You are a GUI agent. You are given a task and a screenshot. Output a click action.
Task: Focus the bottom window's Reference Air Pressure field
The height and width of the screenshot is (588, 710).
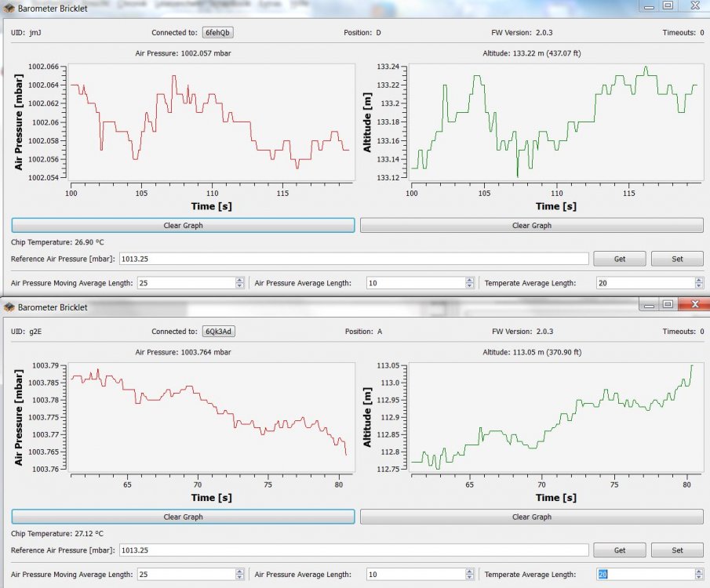pos(353,550)
